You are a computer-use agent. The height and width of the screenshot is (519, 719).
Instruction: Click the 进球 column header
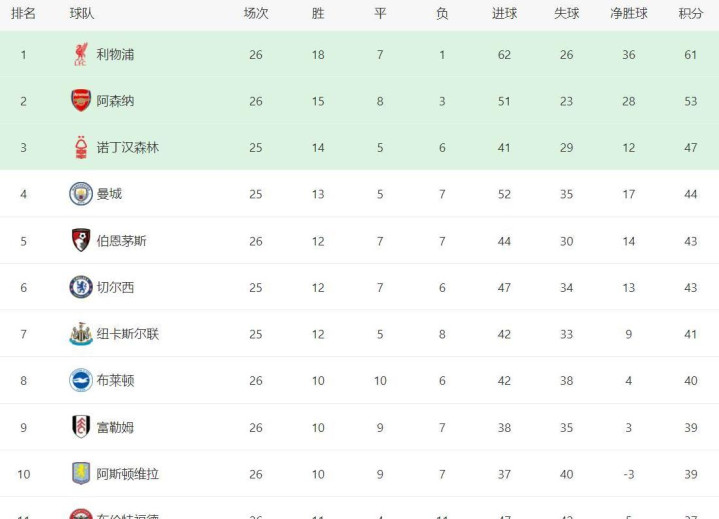(504, 13)
